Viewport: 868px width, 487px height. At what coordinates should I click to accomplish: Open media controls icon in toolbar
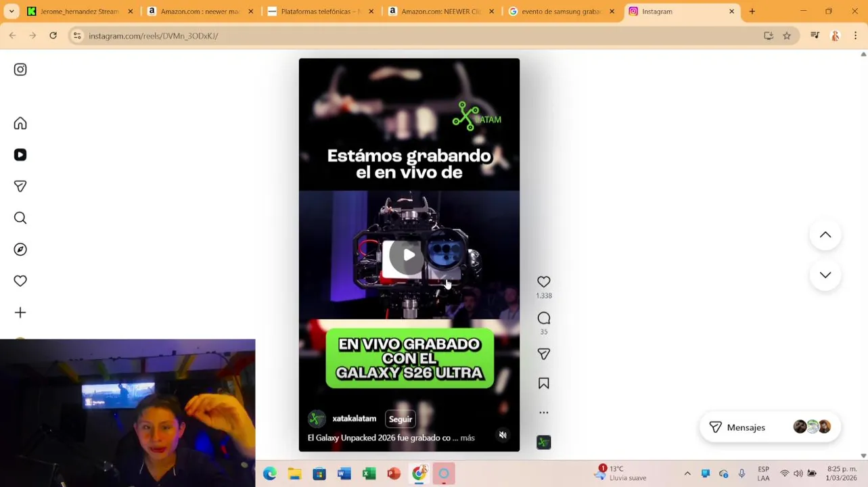coord(815,36)
